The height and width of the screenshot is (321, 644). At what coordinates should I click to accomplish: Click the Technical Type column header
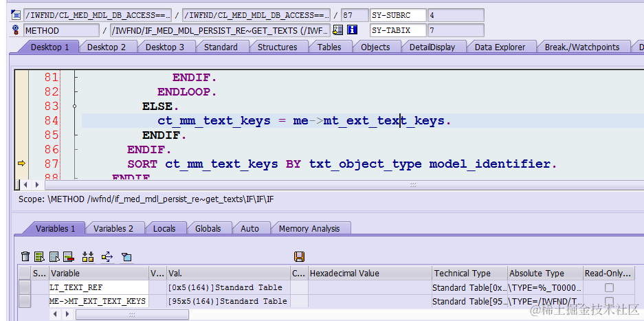(x=469, y=274)
